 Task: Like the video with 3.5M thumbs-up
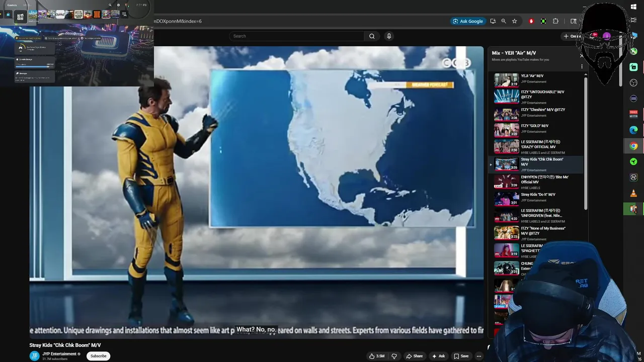[376, 356]
